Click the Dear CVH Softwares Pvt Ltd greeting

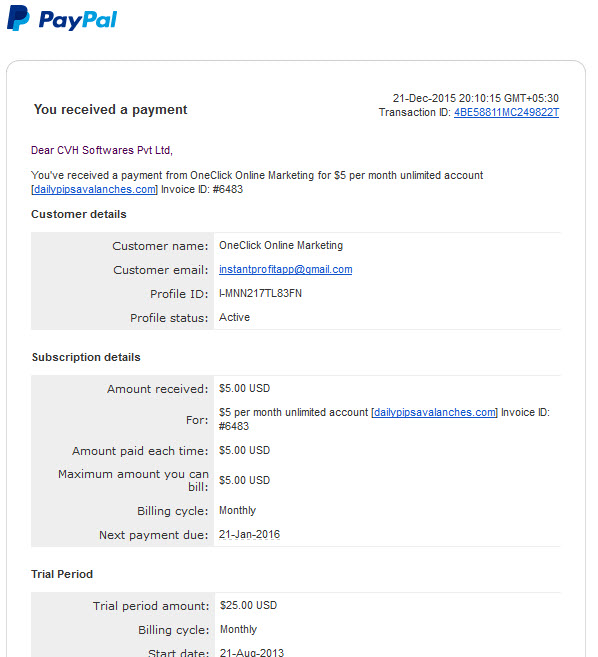point(102,150)
